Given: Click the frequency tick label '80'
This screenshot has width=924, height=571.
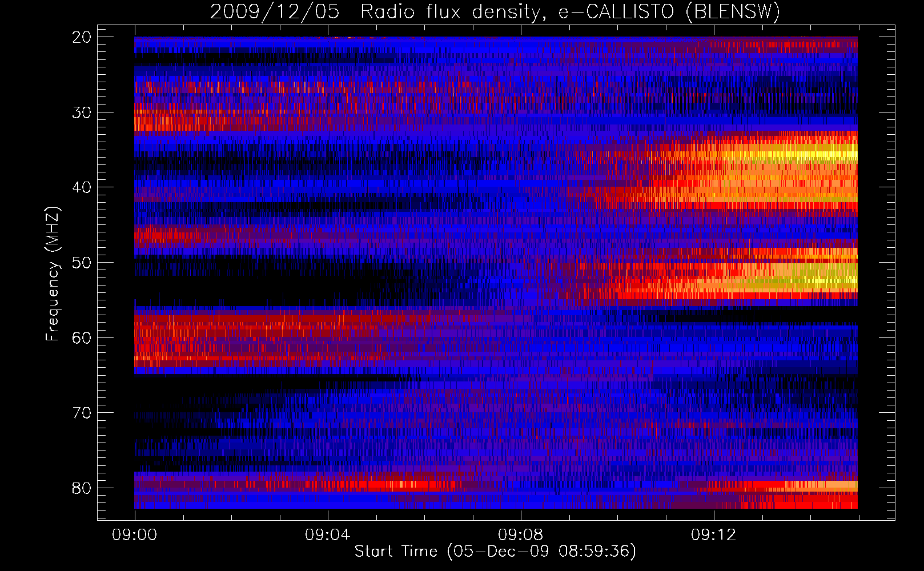Looking at the screenshot, I should point(82,488).
